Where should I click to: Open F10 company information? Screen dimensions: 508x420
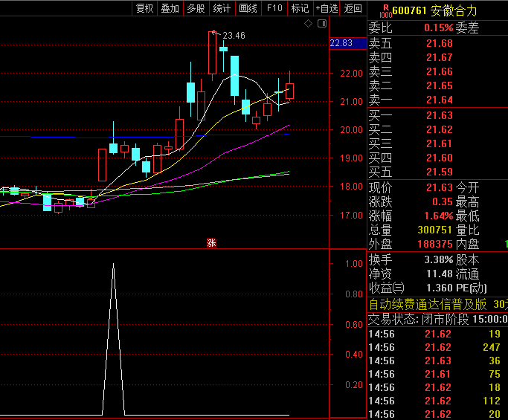(274, 8)
